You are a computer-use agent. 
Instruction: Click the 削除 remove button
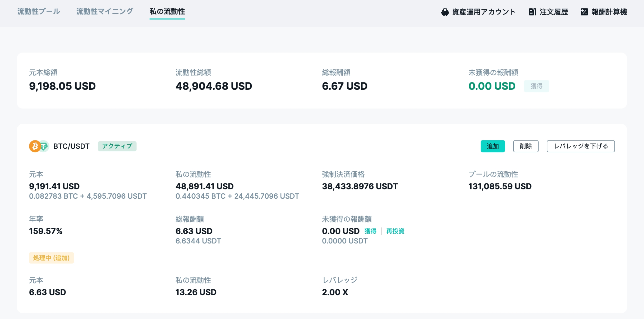526,146
